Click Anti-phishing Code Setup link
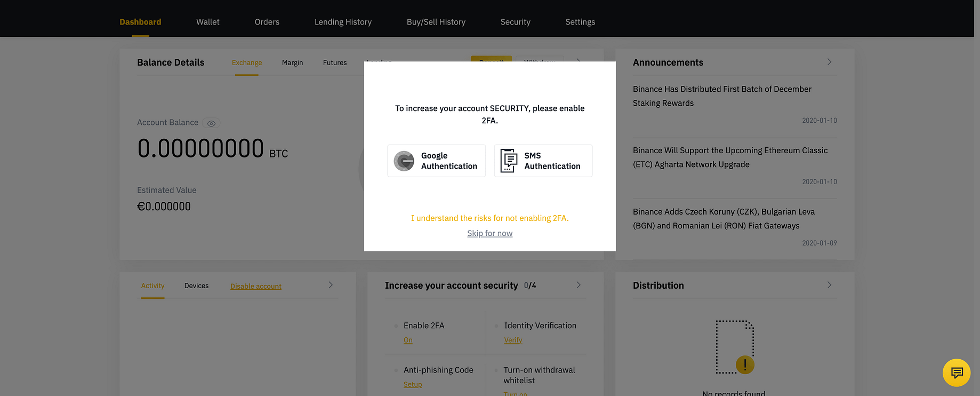Viewport: 980px width, 396px height. click(413, 384)
